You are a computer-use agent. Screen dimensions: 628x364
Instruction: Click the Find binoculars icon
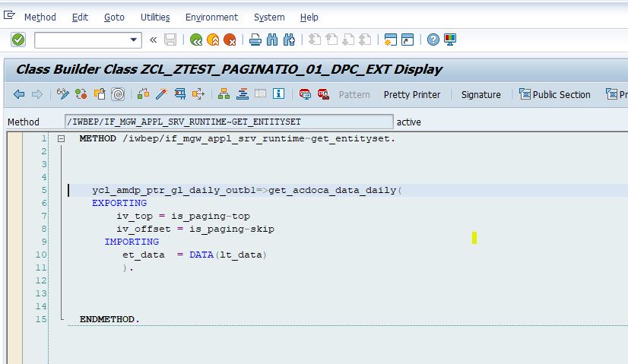tap(272, 40)
